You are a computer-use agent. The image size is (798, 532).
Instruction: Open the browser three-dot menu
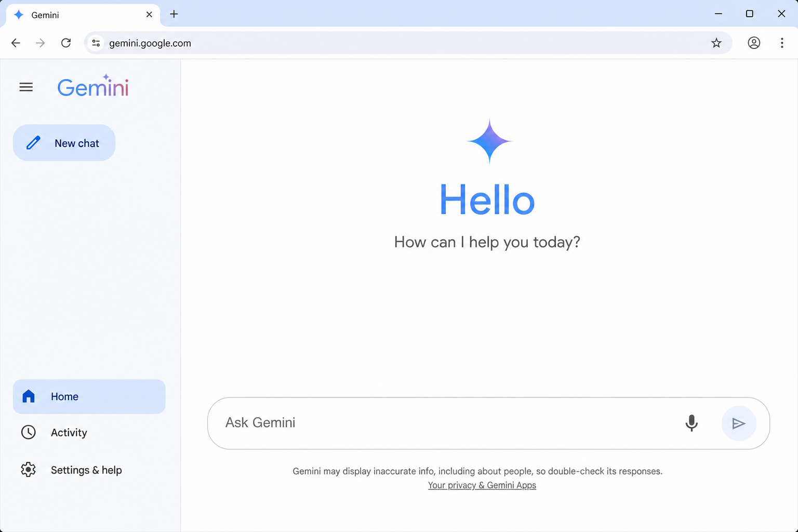(x=782, y=43)
